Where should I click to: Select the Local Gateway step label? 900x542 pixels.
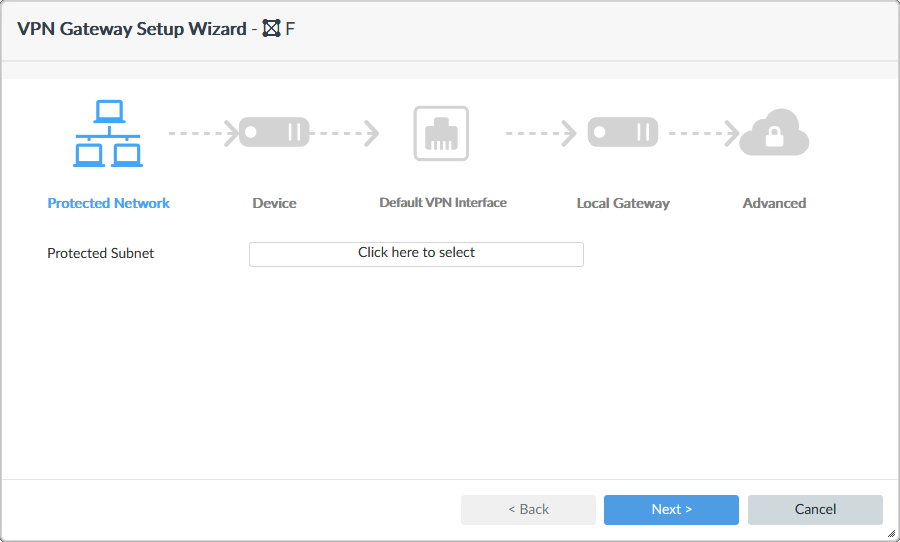pos(623,203)
